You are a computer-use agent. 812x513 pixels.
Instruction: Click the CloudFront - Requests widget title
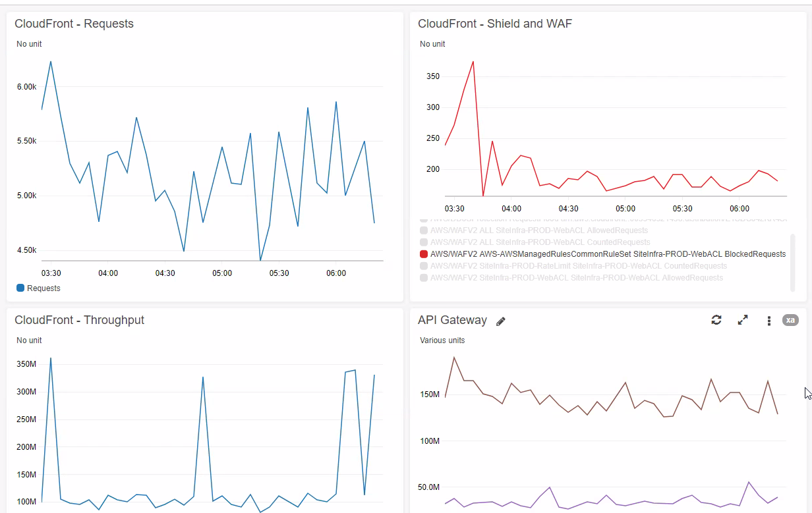[x=74, y=23]
